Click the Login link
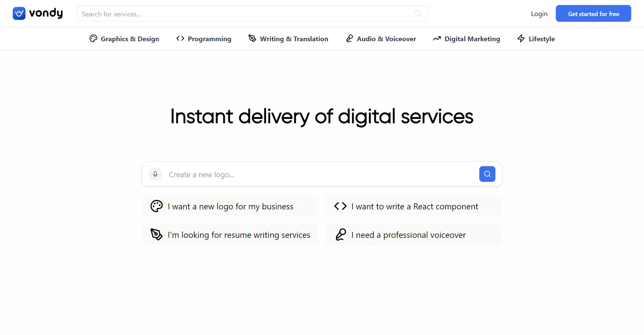The height and width of the screenshot is (335, 644). 539,14
